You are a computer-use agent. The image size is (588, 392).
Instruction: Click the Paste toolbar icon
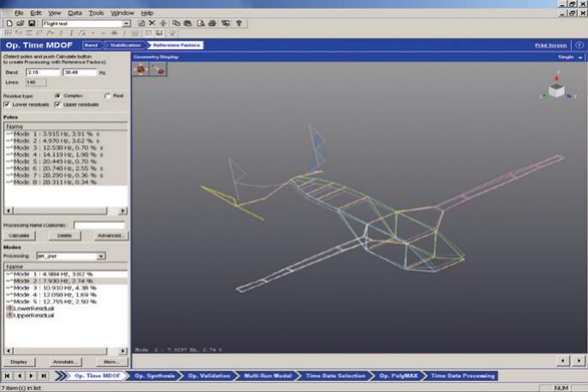point(188,23)
